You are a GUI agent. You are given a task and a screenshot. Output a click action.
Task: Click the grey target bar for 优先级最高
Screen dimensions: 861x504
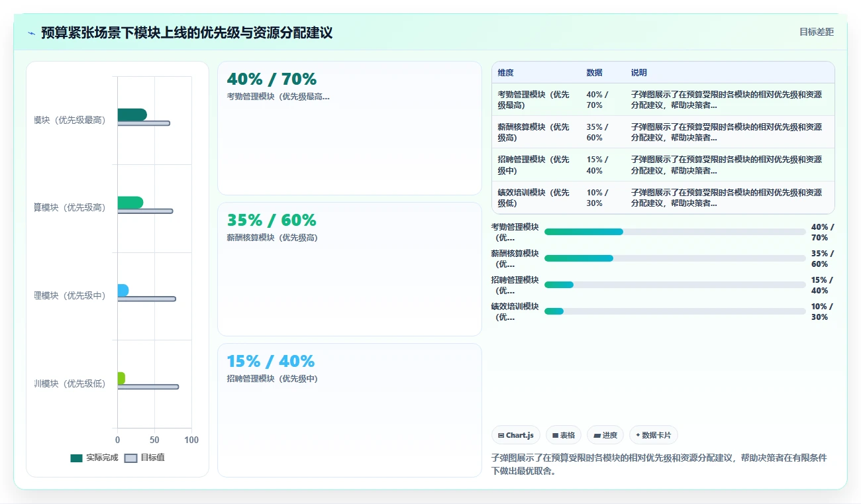144,123
